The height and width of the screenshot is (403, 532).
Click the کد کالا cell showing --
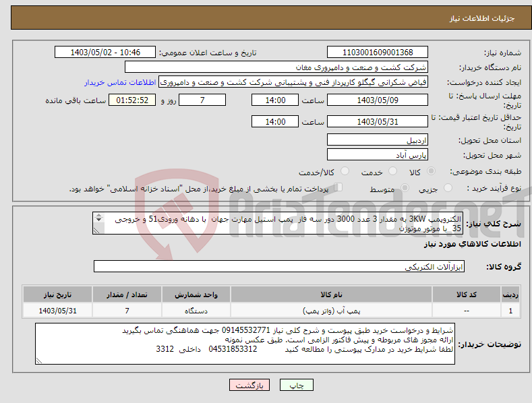[x=466, y=311]
